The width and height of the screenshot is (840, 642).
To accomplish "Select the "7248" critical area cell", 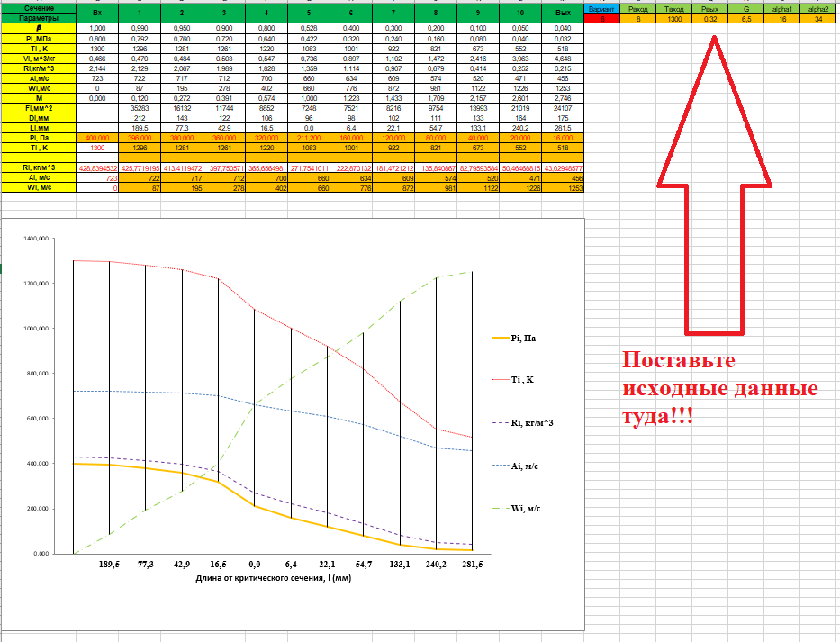I will click(309, 108).
